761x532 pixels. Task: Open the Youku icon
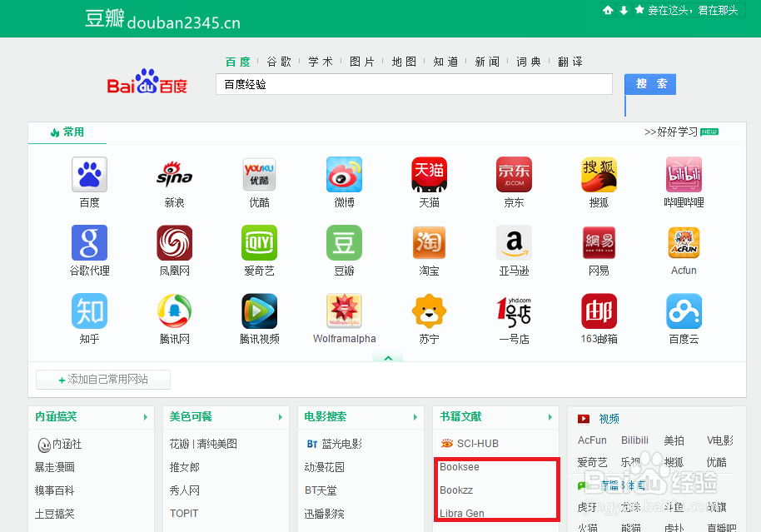(x=259, y=174)
